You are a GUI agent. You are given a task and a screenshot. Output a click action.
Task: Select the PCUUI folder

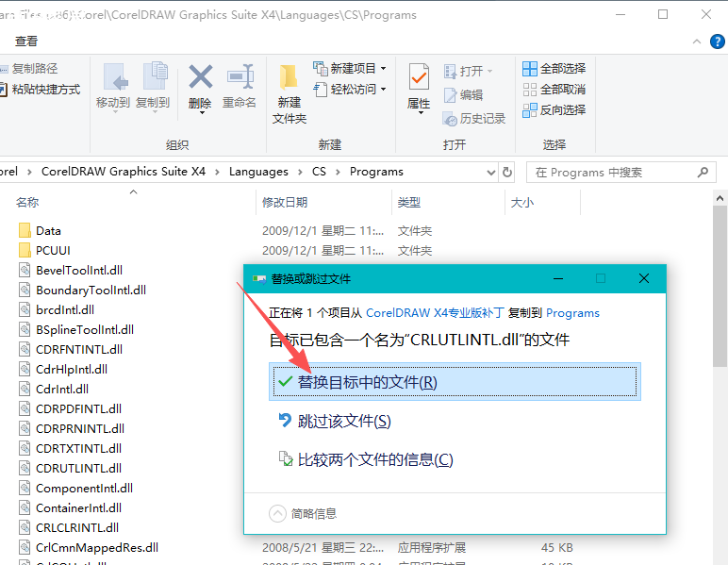click(x=44, y=251)
